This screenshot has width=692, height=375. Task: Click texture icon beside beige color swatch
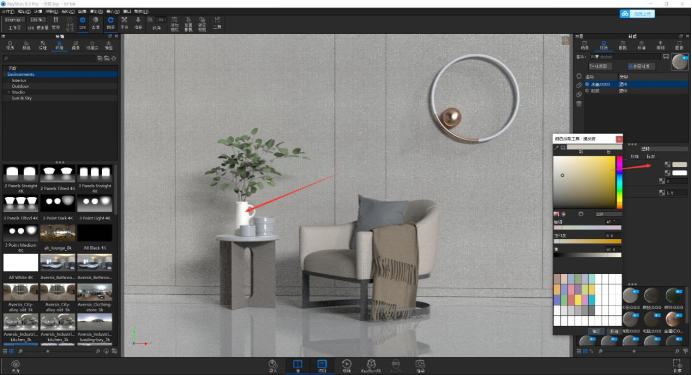click(x=667, y=165)
